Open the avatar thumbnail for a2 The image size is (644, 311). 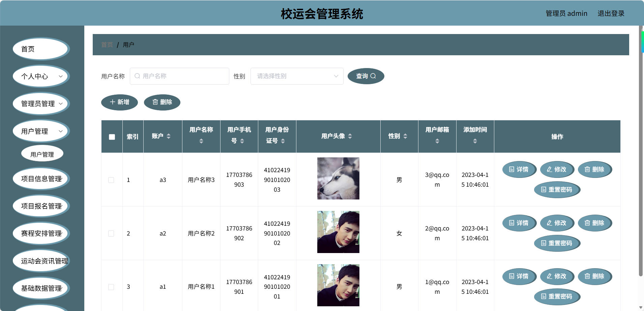click(x=338, y=232)
